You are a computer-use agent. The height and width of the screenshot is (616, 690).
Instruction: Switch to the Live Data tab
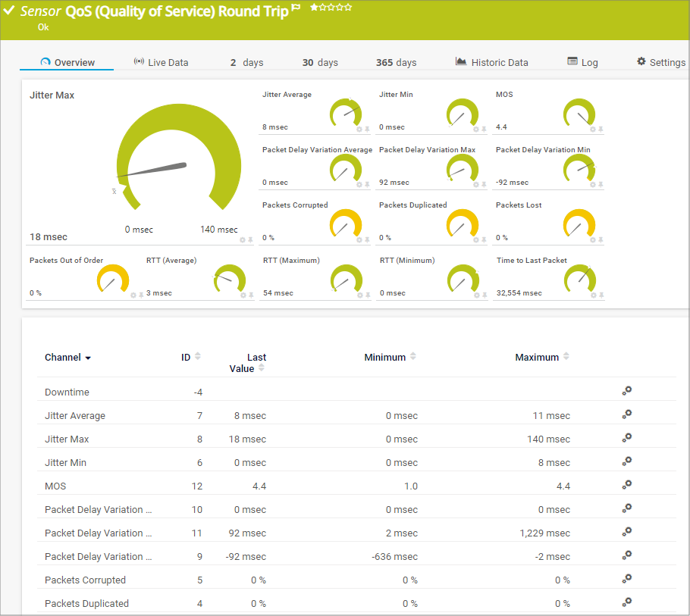161,63
